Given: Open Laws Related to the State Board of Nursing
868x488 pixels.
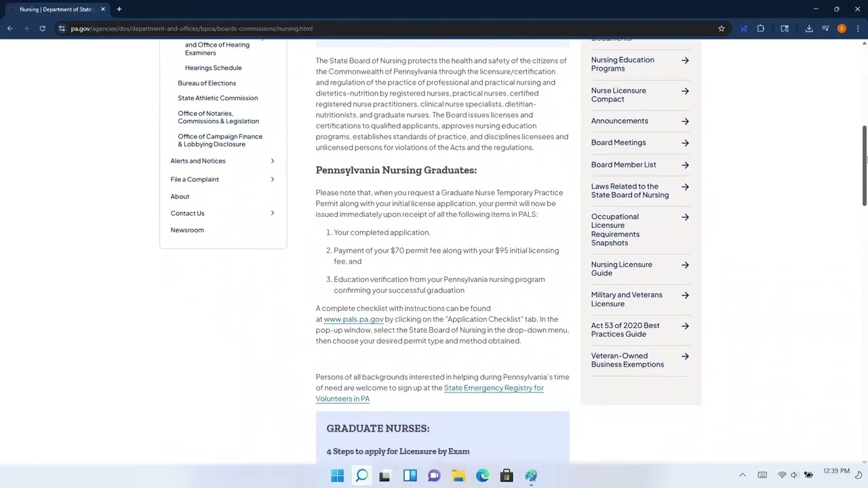Looking at the screenshot, I should coord(630,190).
